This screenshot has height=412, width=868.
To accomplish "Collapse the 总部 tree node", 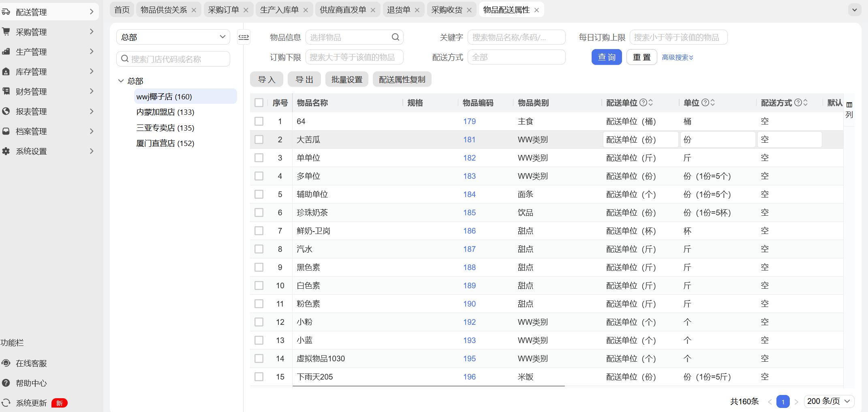I will coord(121,81).
